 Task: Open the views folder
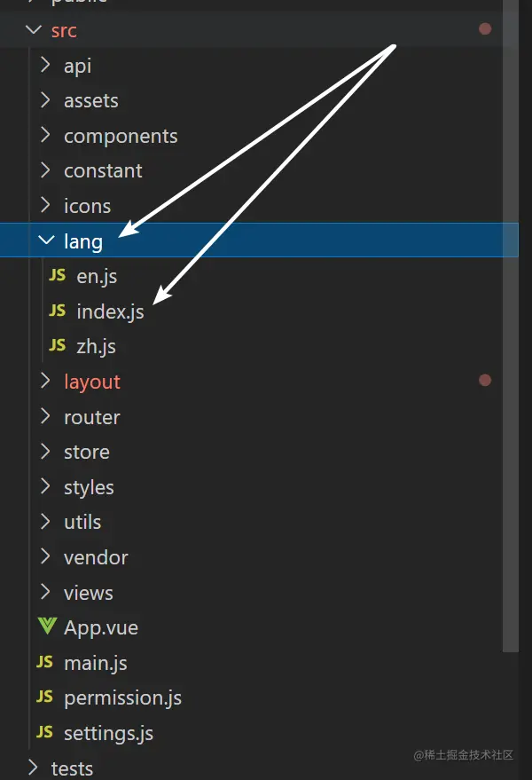point(88,593)
